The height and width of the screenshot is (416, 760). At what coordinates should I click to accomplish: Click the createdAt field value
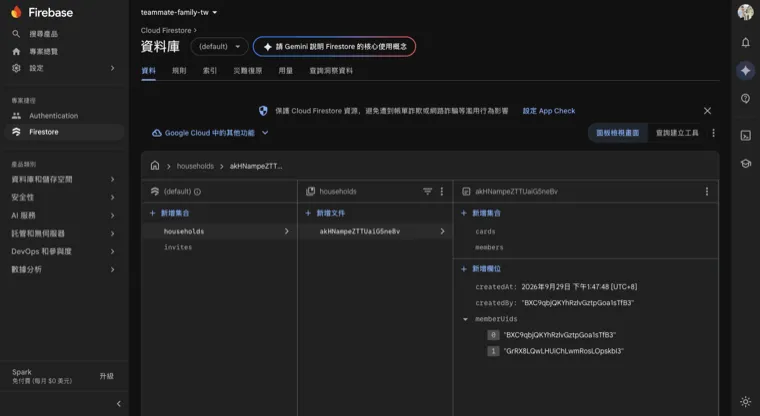[579, 287]
